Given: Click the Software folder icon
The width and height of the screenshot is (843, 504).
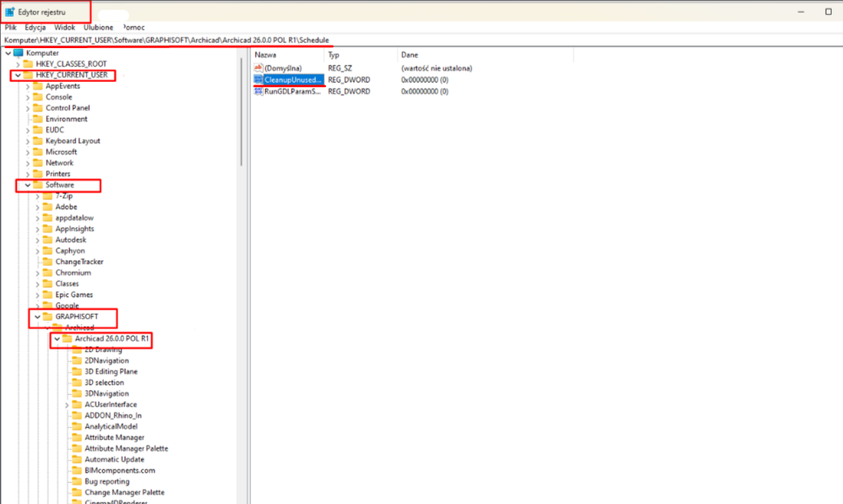Looking at the screenshot, I should click(38, 185).
